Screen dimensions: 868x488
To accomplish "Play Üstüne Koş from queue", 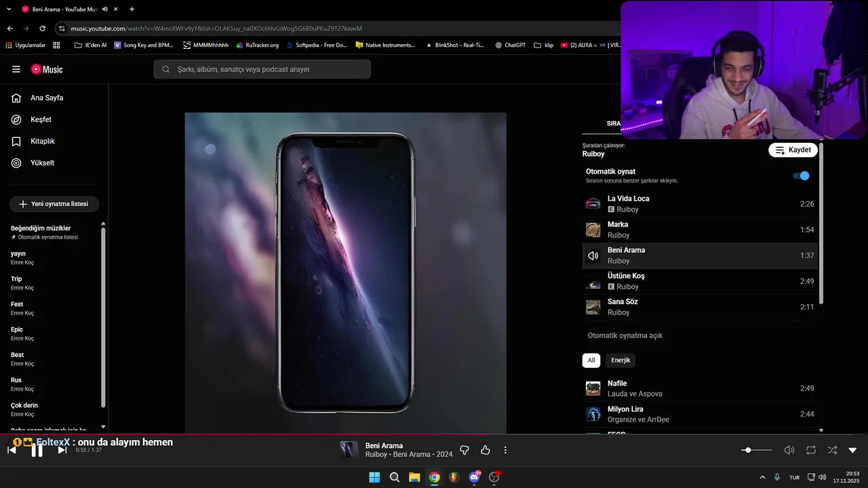I will pyautogui.click(x=700, y=281).
